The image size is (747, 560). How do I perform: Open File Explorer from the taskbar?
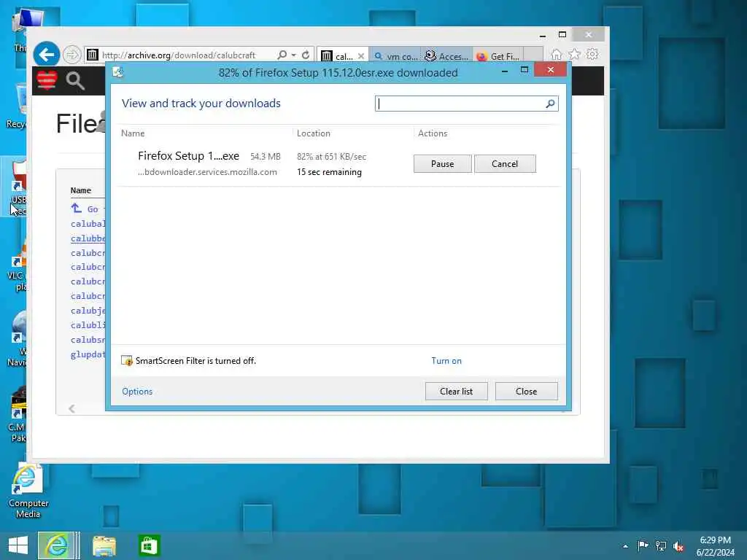pos(104,545)
